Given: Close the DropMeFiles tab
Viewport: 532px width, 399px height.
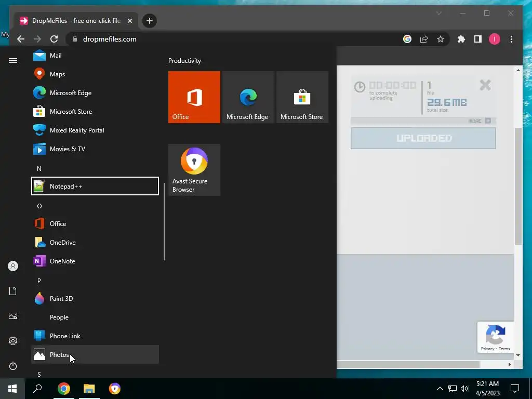Looking at the screenshot, I should point(130,21).
